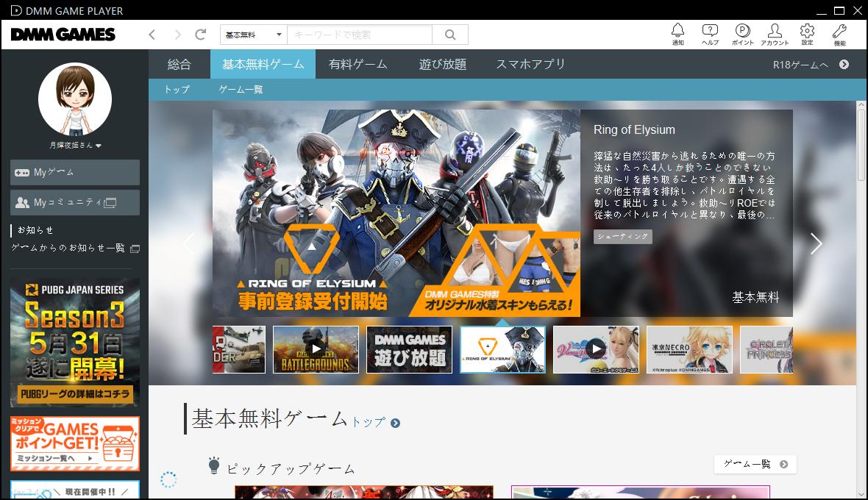Image resolution: width=868 pixels, height=500 pixels.
Task: Select the Ring of Elysium carousel thumbnail
Action: (x=502, y=349)
